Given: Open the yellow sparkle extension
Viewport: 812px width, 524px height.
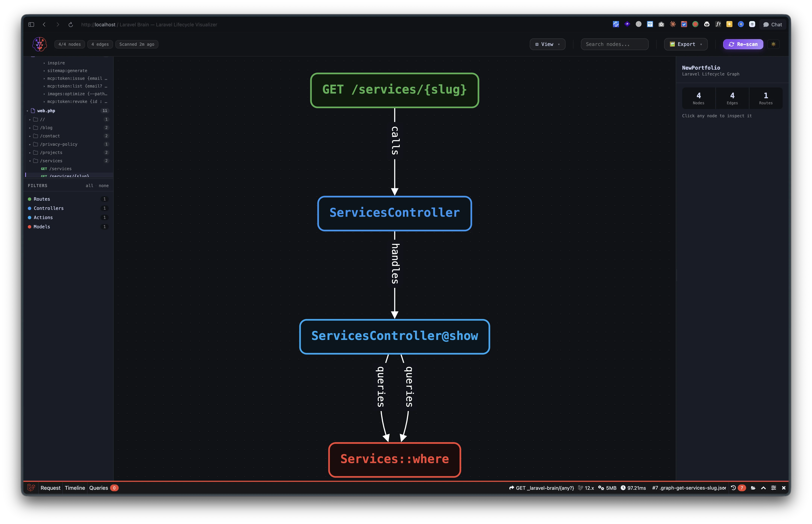Looking at the screenshot, I should (729, 24).
